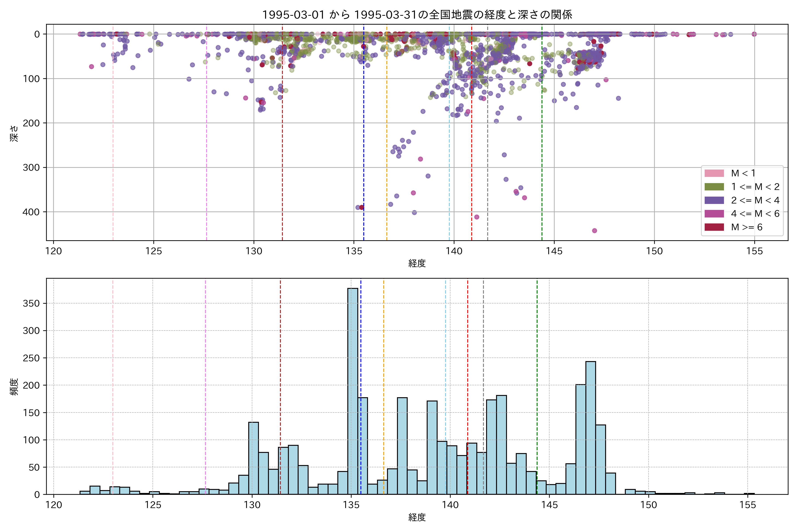Viewport: 798px width, 532px height.
Task: Click the isolated magenta point near longitude 122
Action: point(91,66)
